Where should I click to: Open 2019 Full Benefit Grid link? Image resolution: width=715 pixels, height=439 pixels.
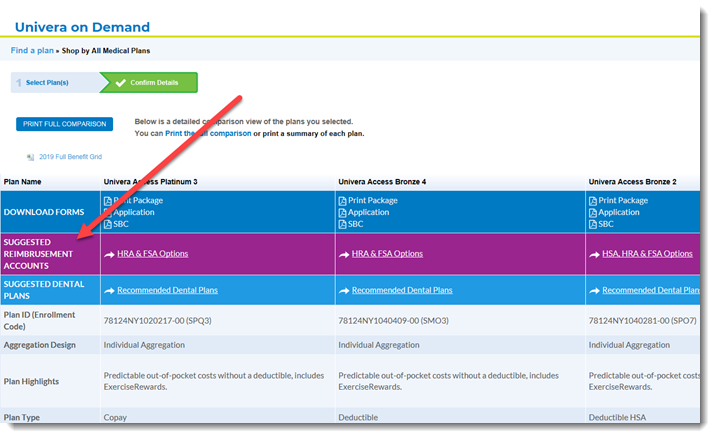[70, 157]
